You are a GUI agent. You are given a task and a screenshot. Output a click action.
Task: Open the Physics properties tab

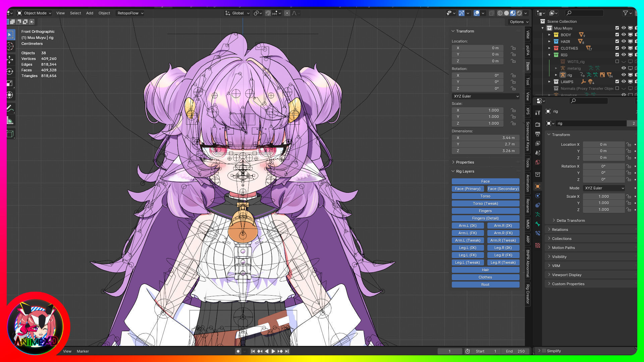pos(538,196)
